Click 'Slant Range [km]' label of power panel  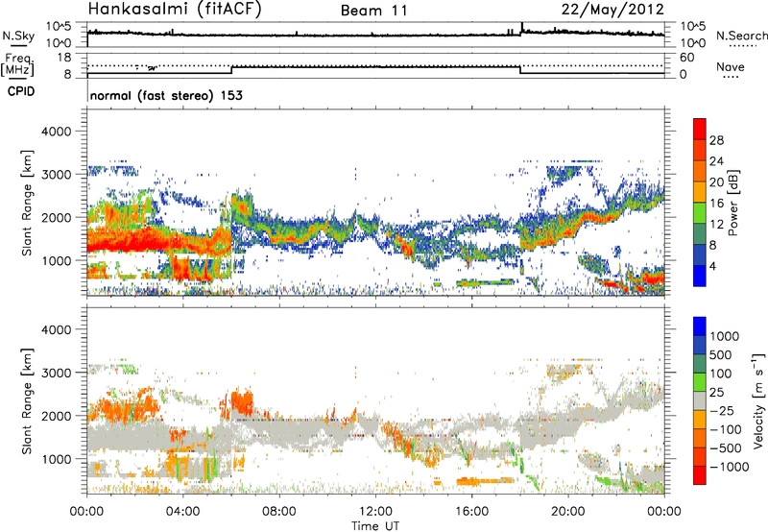(x=27, y=203)
